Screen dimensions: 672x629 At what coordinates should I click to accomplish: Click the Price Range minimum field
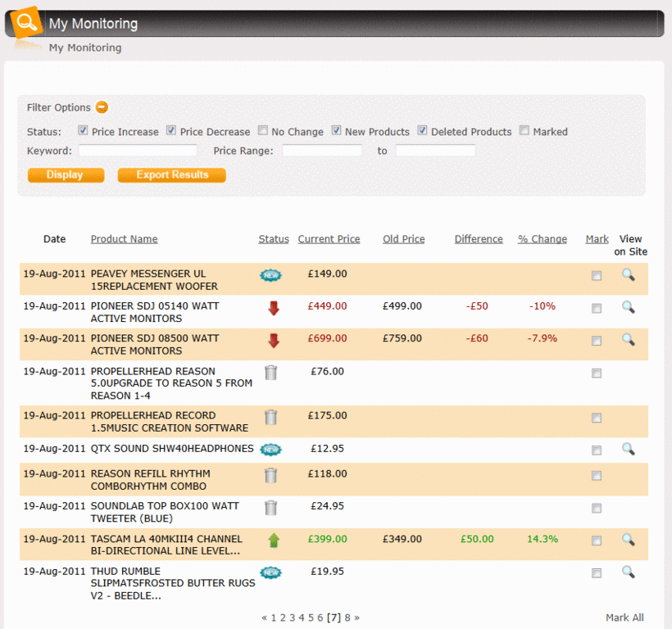322,151
